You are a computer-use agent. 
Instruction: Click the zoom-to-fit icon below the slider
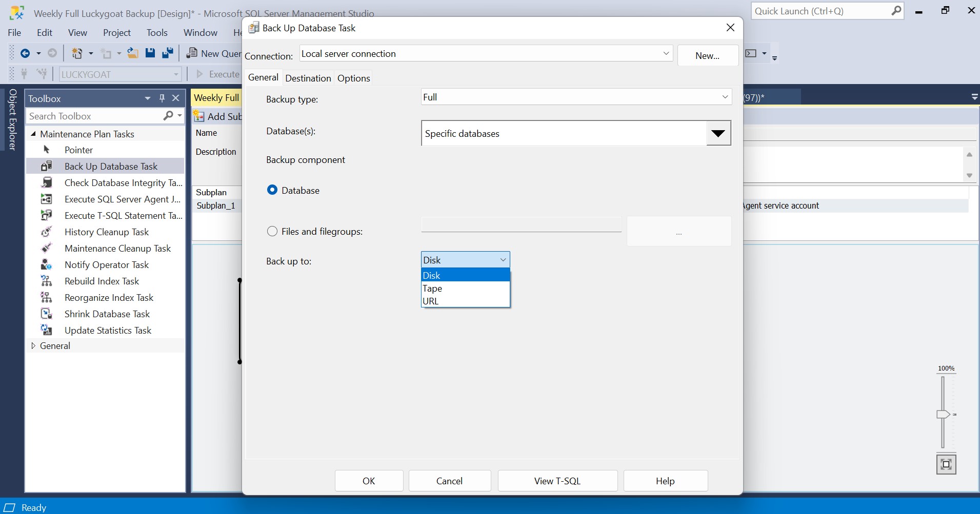[x=946, y=464]
